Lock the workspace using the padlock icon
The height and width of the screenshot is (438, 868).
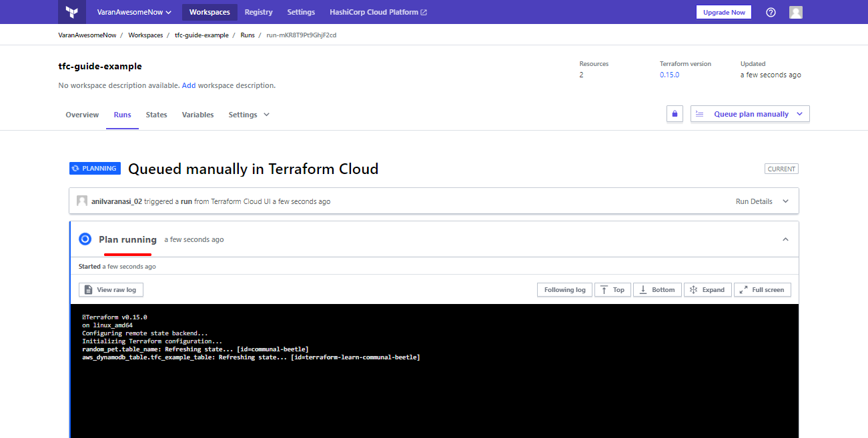tap(675, 113)
